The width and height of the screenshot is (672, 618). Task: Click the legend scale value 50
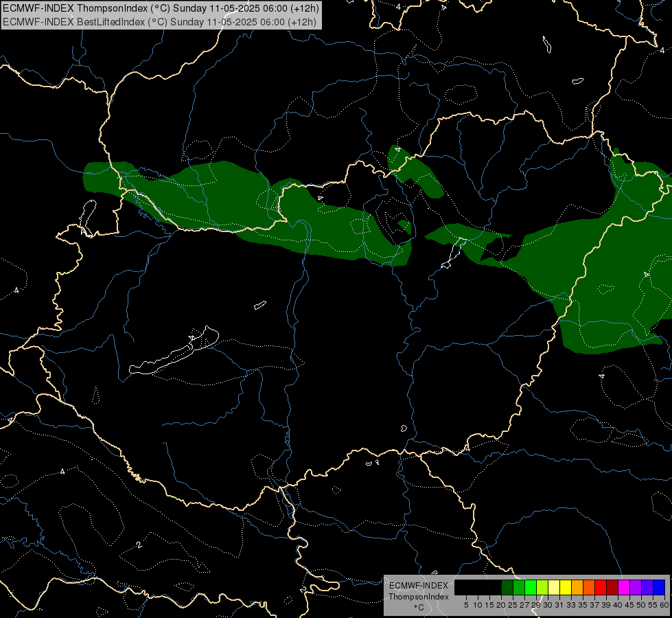[641, 605]
